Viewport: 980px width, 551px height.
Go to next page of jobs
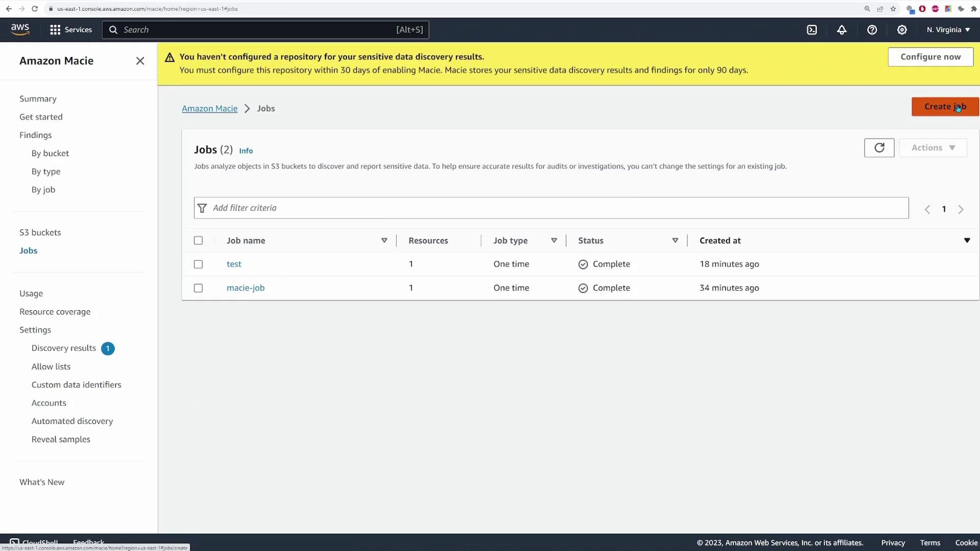click(x=961, y=210)
